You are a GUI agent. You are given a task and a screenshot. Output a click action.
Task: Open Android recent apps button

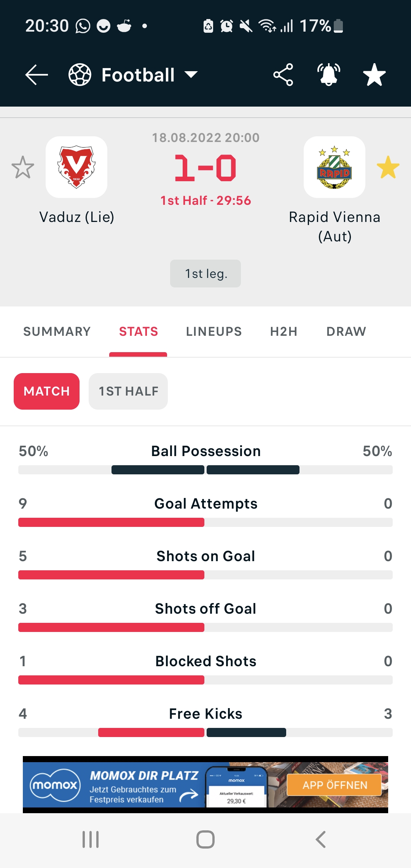[91, 839]
